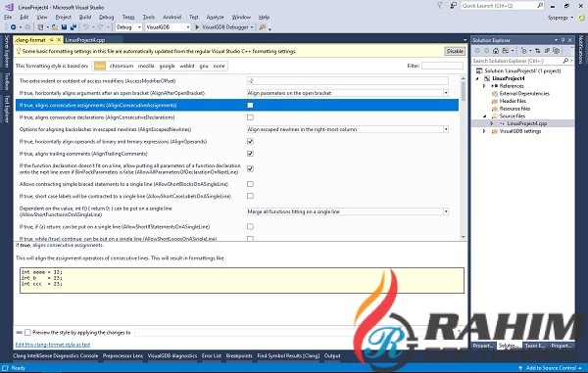Open the Output tab at bottom
Viewport: 588px width, 373px height.
pyautogui.click(x=332, y=355)
